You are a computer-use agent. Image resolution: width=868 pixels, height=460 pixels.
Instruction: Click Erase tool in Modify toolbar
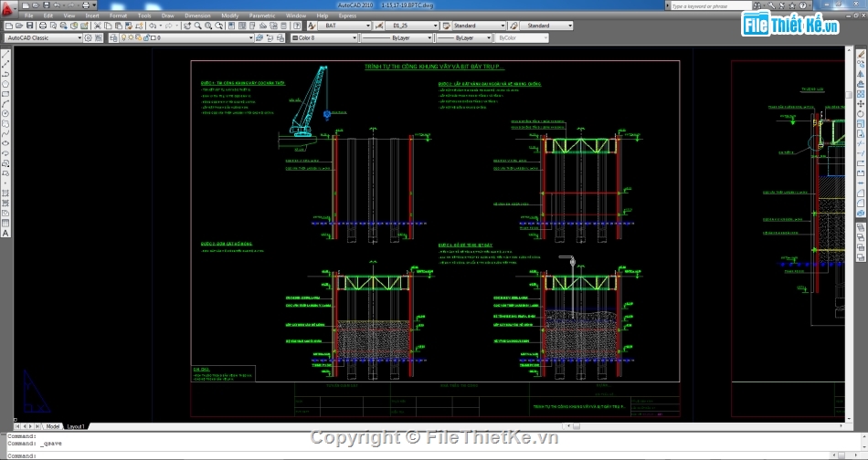tap(861, 54)
